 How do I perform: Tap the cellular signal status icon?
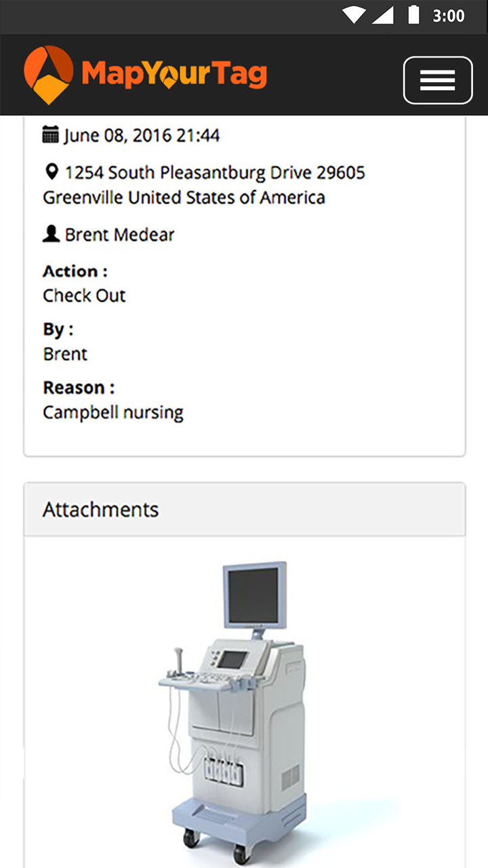coord(383,15)
